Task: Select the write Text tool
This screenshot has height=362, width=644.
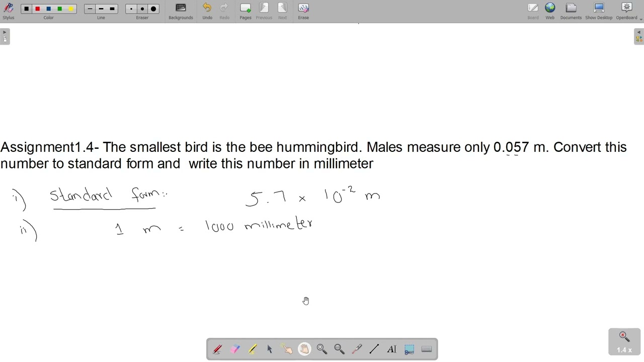Action: click(x=391, y=349)
